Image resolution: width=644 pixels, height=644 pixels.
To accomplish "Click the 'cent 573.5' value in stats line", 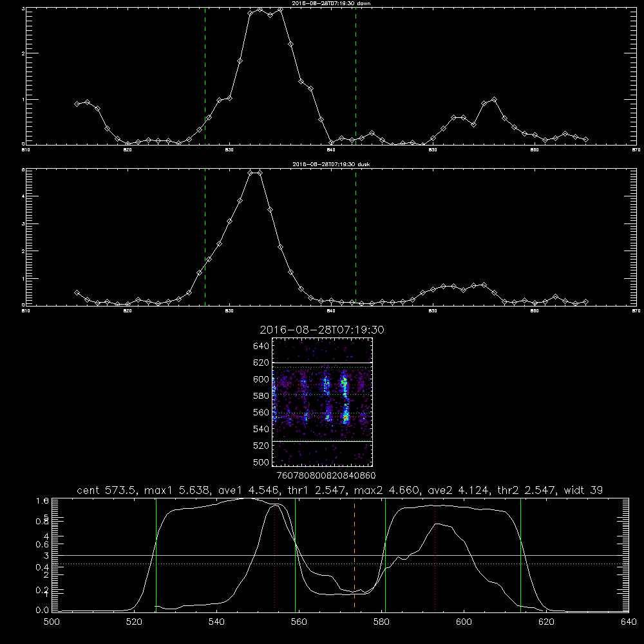I will coord(109,490).
